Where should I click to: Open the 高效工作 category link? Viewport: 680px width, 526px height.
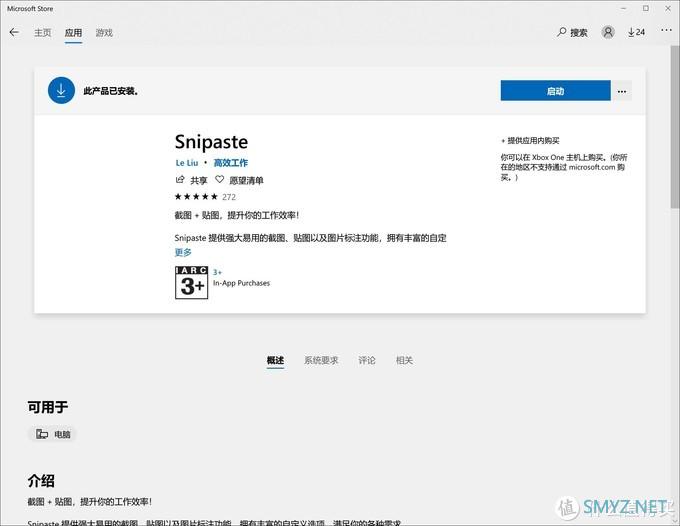click(231, 163)
